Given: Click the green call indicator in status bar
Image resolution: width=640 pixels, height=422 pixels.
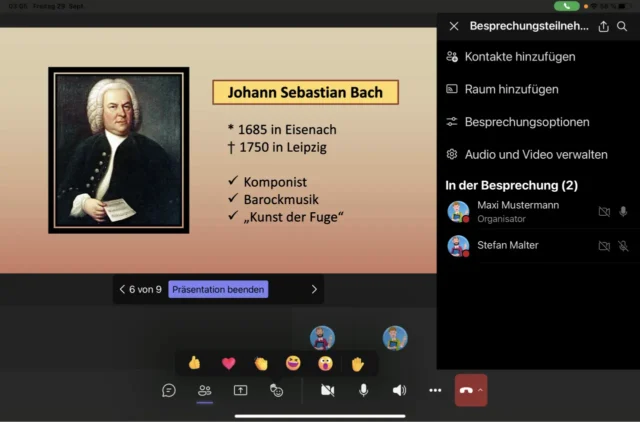Looking at the screenshot, I should click(x=567, y=6).
